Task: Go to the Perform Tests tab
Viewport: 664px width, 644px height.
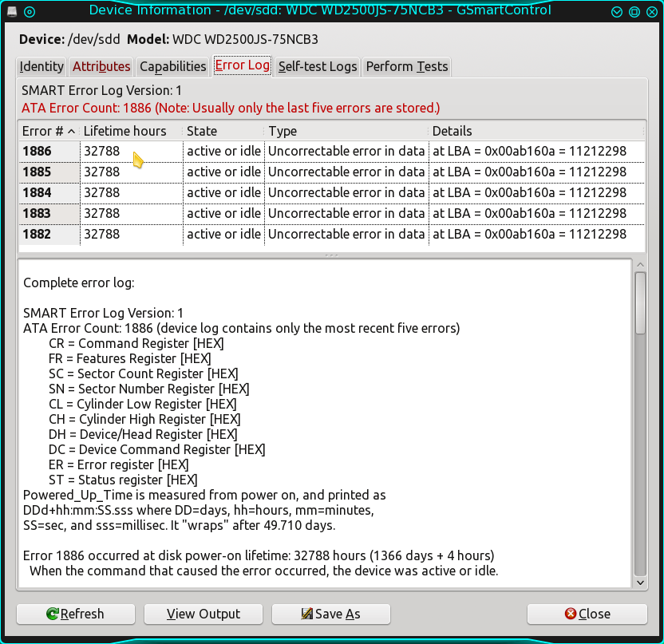Action: 407,66
